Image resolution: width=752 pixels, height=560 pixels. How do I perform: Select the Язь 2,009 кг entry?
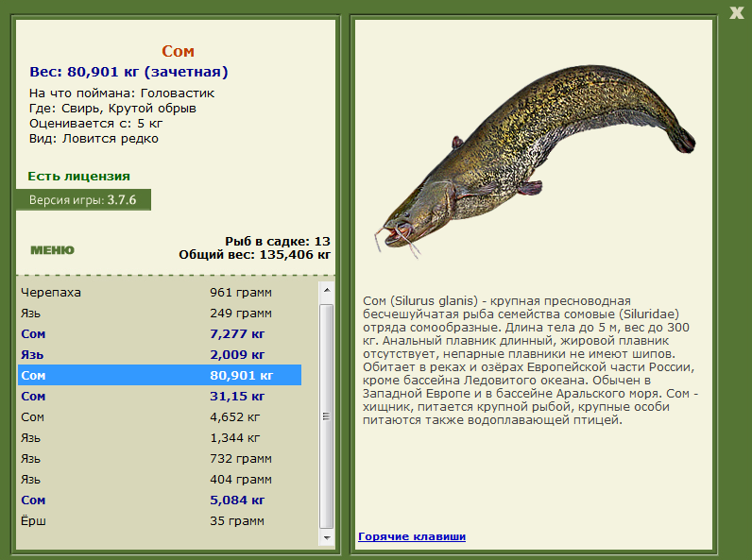[x=160, y=354]
